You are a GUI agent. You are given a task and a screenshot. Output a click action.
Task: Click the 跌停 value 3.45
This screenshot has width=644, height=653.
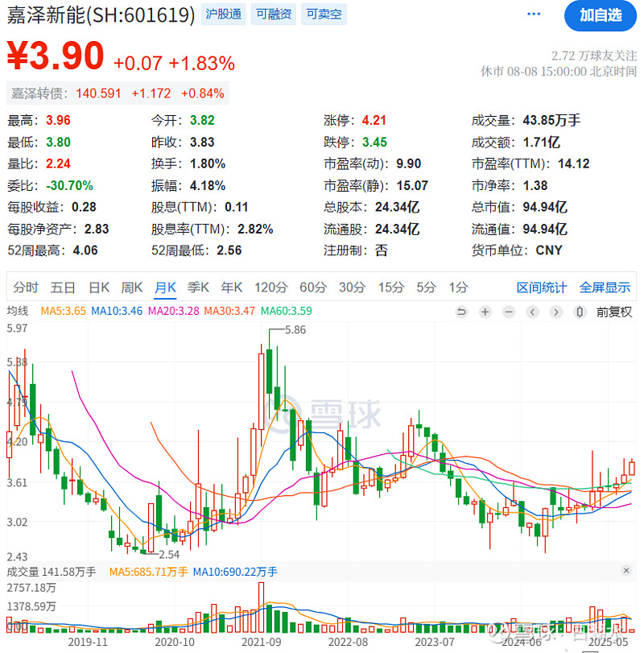374,143
